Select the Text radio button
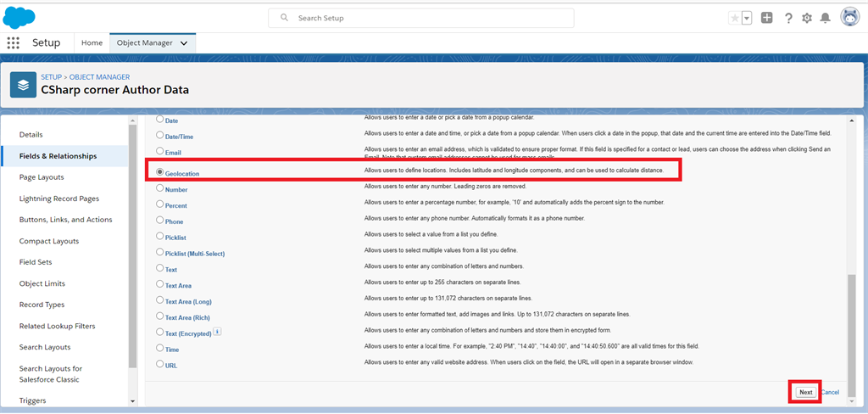 click(160, 268)
